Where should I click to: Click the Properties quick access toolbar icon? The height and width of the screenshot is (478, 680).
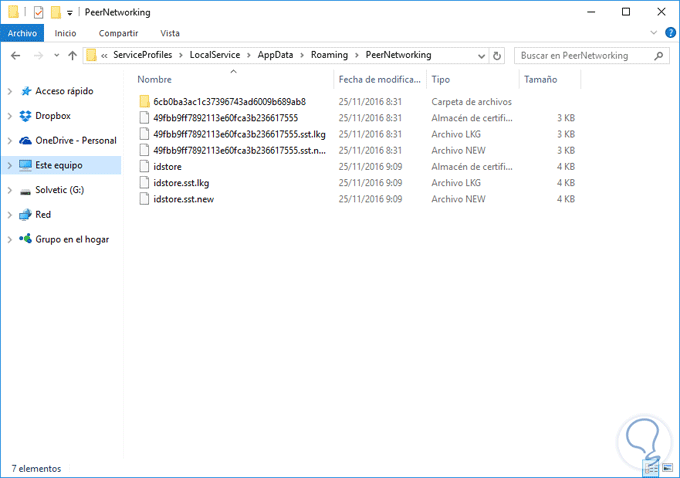[38, 12]
